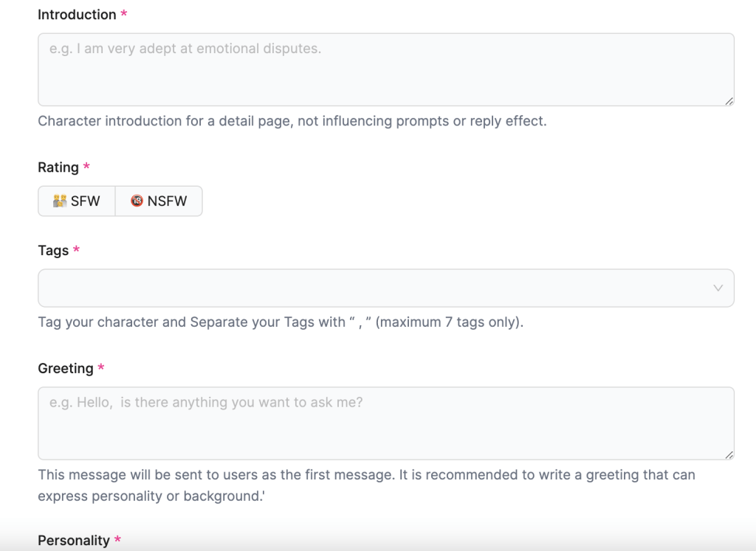Click the Personality section label
This screenshot has width=756, height=551.
(74, 541)
